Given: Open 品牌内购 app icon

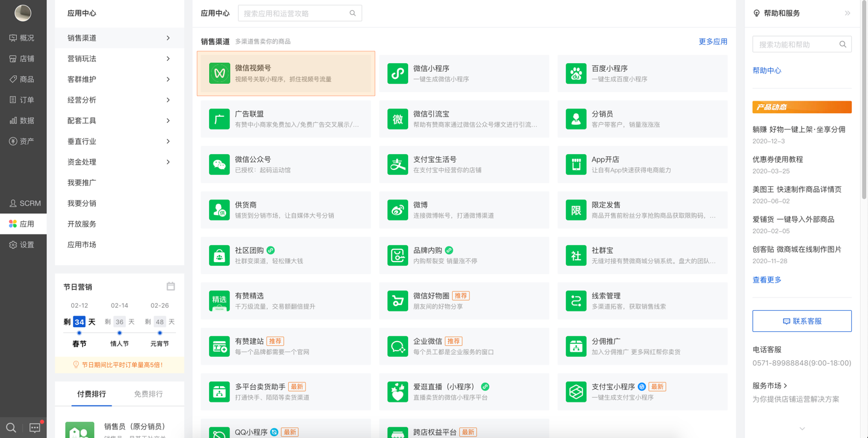Looking at the screenshot, I should coord(398,255).
